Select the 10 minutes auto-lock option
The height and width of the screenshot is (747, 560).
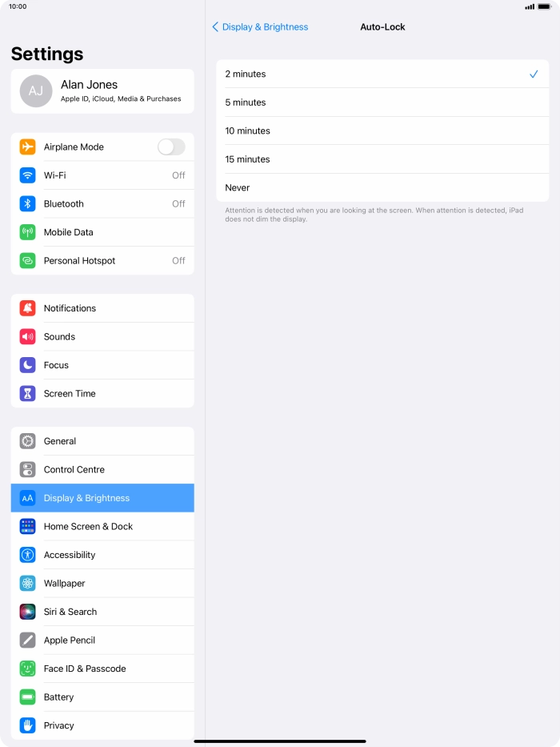click(382, 131)
